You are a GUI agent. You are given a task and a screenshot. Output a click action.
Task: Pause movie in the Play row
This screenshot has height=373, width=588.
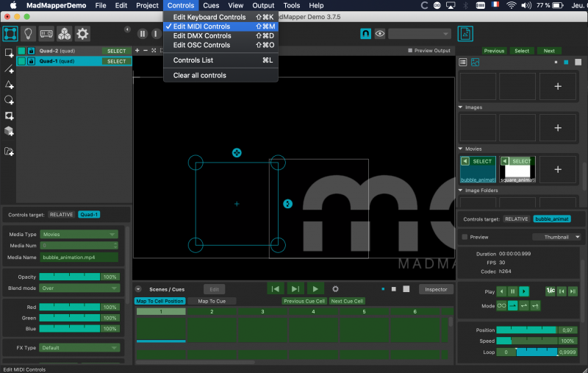point(512,291)
